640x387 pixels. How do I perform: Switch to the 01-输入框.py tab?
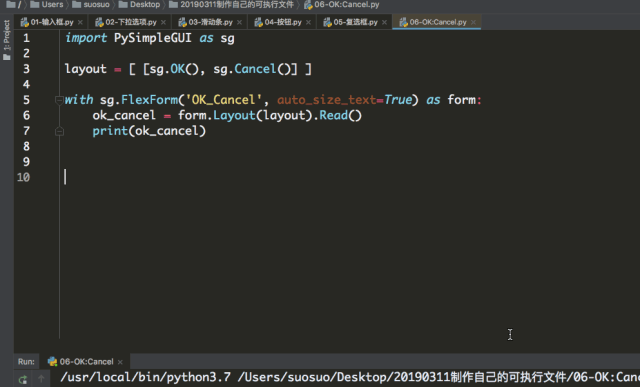point(51,22)
